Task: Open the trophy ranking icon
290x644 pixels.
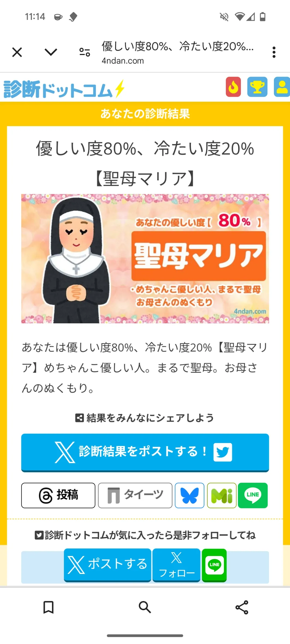Action: [257, 87]
